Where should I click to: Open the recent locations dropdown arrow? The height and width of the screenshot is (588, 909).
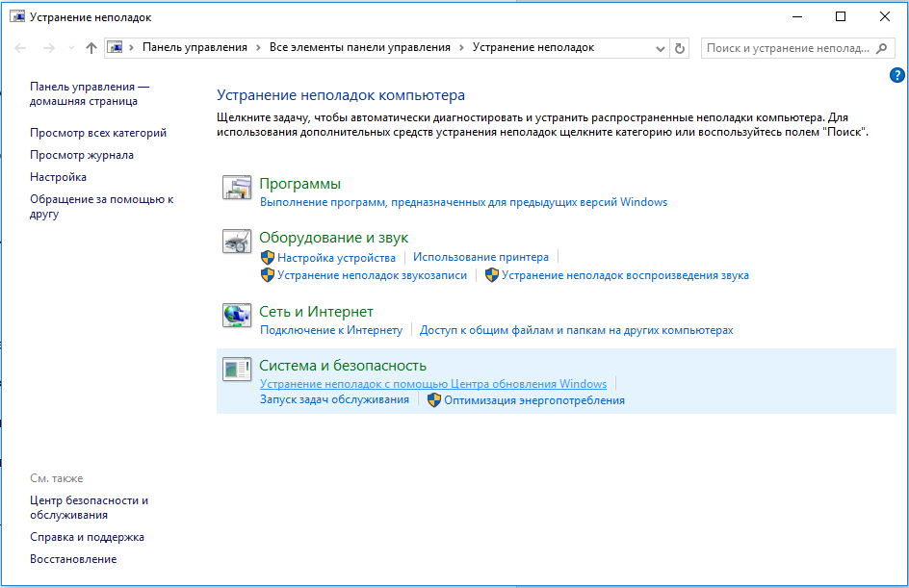[71, 48]
